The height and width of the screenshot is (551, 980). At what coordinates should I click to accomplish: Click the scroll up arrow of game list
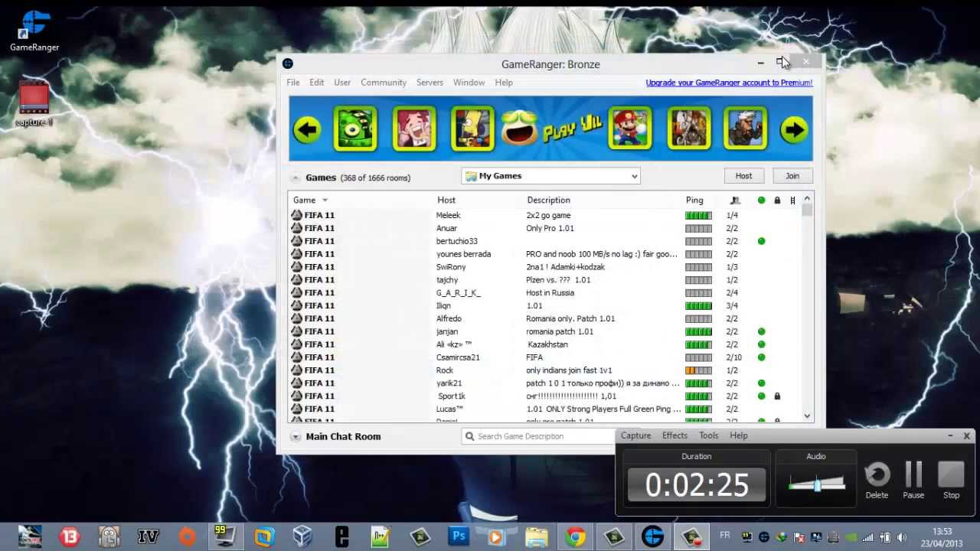pyautogui.click(x=807, y=200)
